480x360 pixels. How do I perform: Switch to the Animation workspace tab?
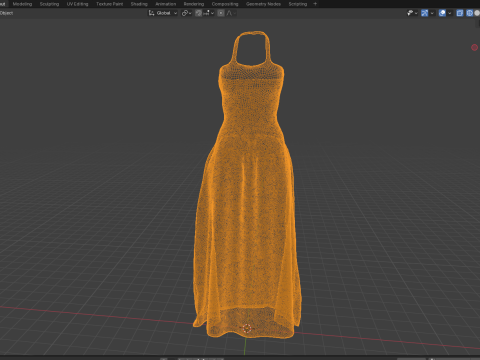click(166, 4)
